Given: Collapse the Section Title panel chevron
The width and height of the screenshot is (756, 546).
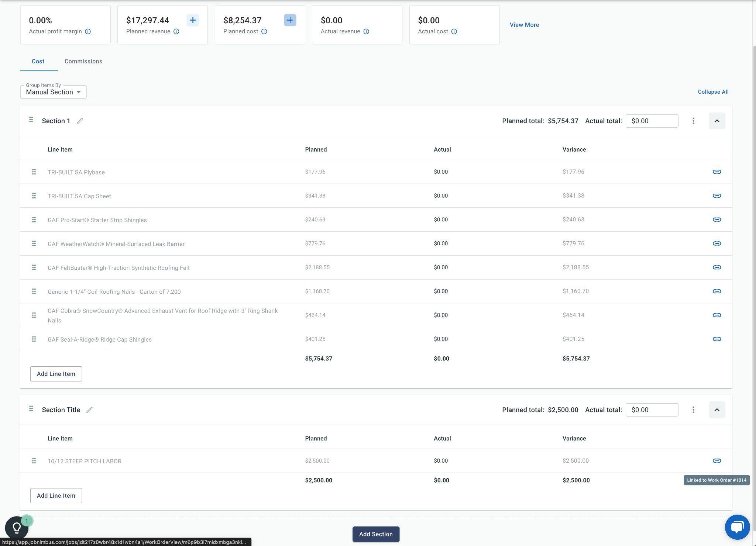Looking at the screenshot, I should (x=717, y=410).
